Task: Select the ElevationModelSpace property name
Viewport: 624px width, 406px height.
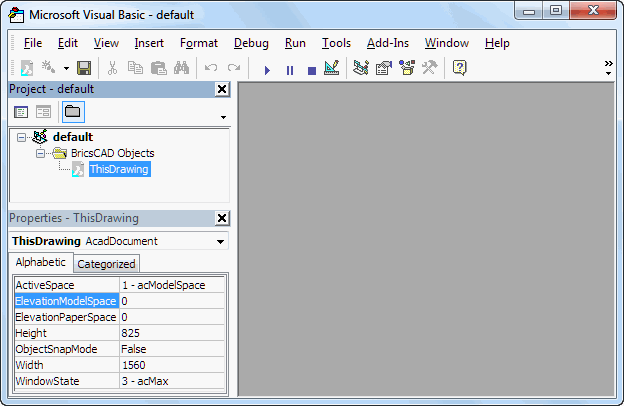Action: click(66, 301)
